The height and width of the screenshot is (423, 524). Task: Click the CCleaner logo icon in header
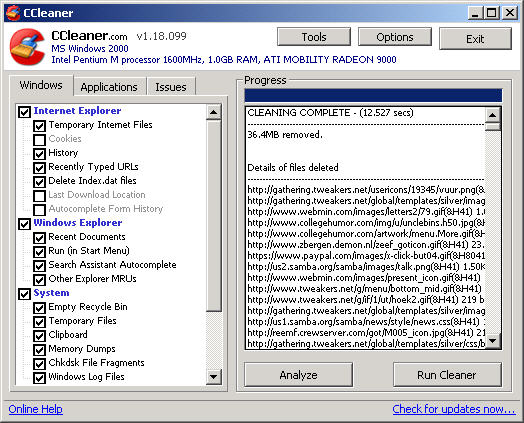[x=27, y=47]
